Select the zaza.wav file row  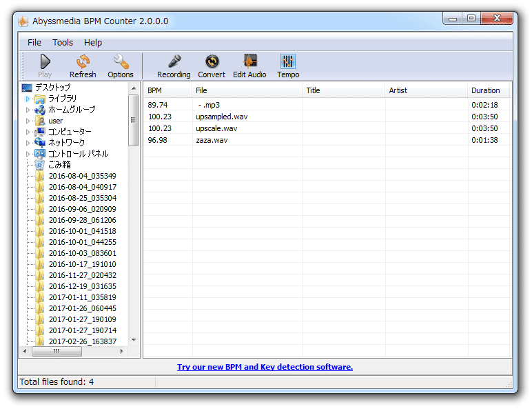pyautogui.click(x=328, y=140)
